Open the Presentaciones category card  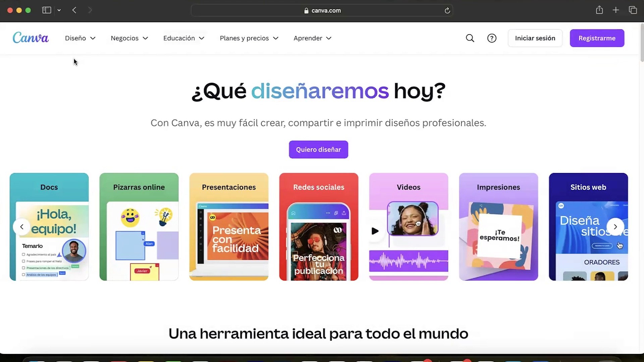click(x=228, y=227)
